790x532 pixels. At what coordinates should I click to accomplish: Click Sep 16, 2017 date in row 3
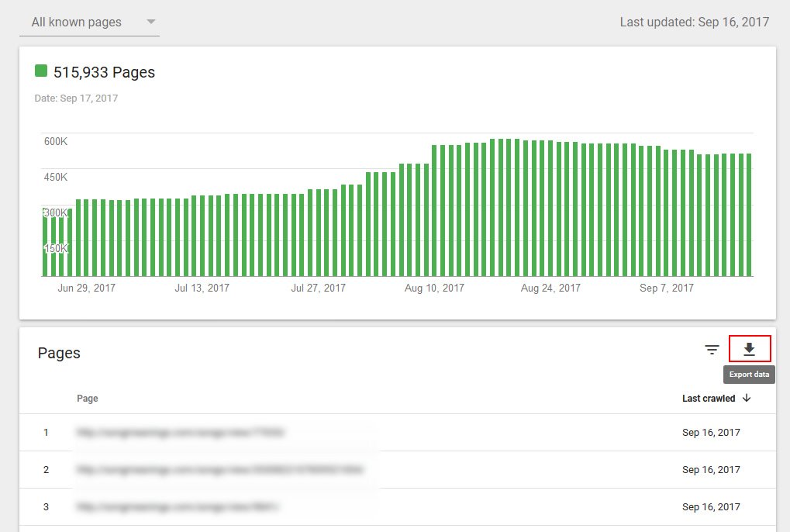tap(711, 507)
